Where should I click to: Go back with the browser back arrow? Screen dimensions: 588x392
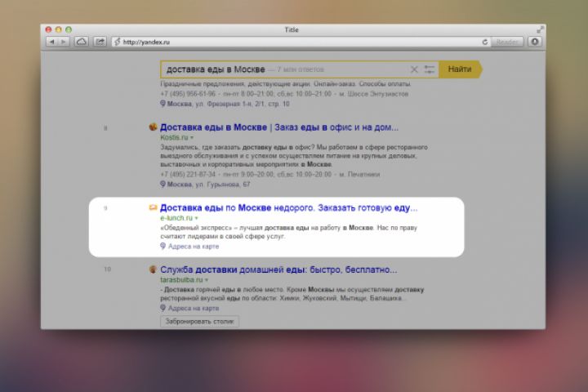[52, 42]
